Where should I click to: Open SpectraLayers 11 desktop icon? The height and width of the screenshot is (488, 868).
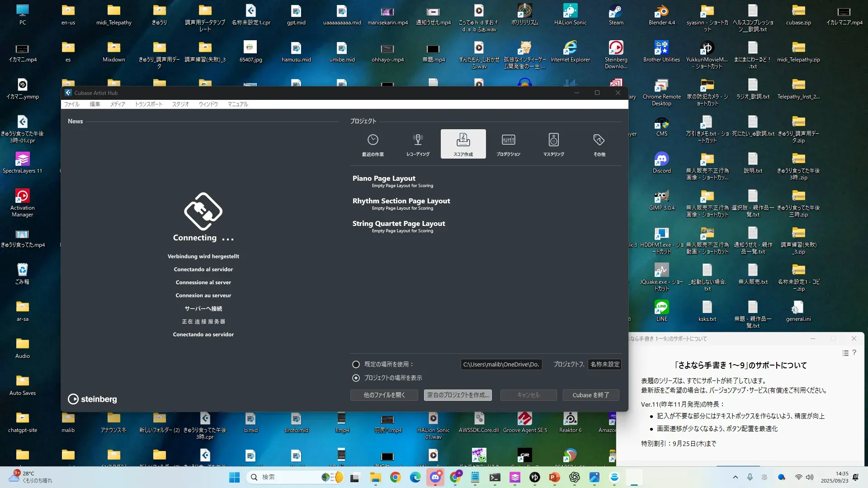(x=22, y=160)
